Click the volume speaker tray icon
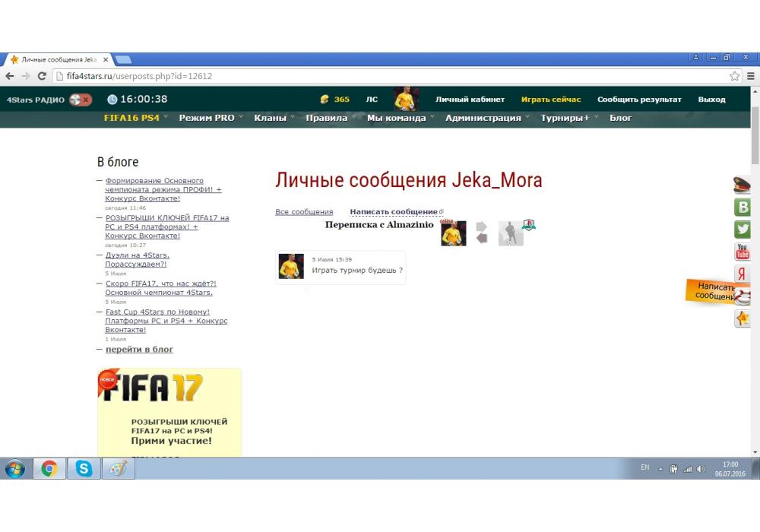The width and height of the screenshot is (760, 532). point(701,469)
